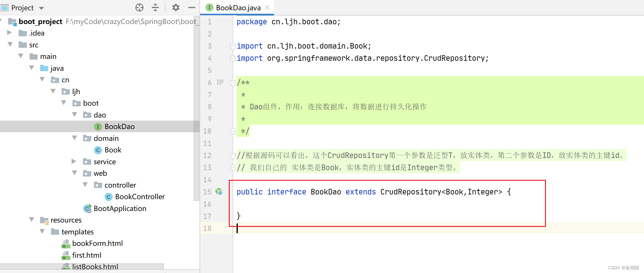The height and width of the screenshot is (273, 644).
Task: Click the dao package icon
Action: coord(87,115)
